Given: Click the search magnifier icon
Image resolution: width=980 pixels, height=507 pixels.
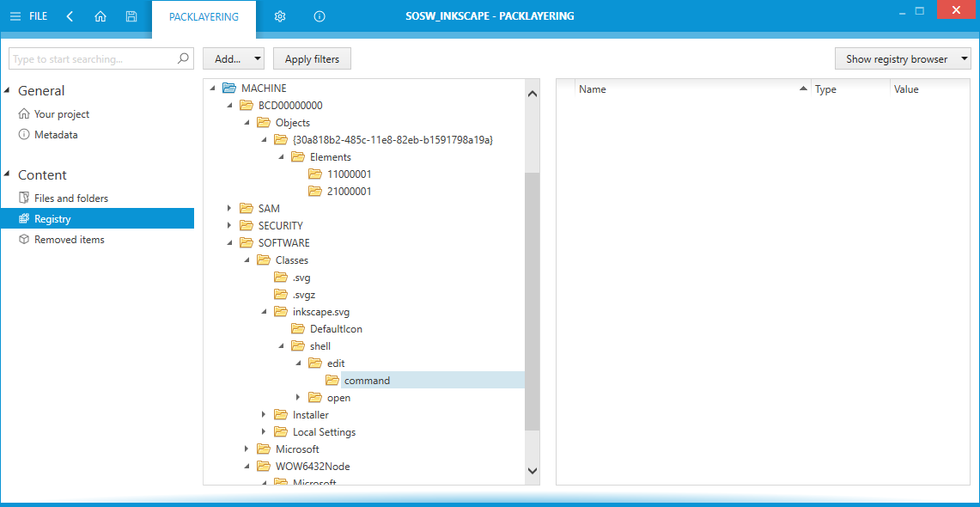Looking at the screenshot, I should (182, 58).
